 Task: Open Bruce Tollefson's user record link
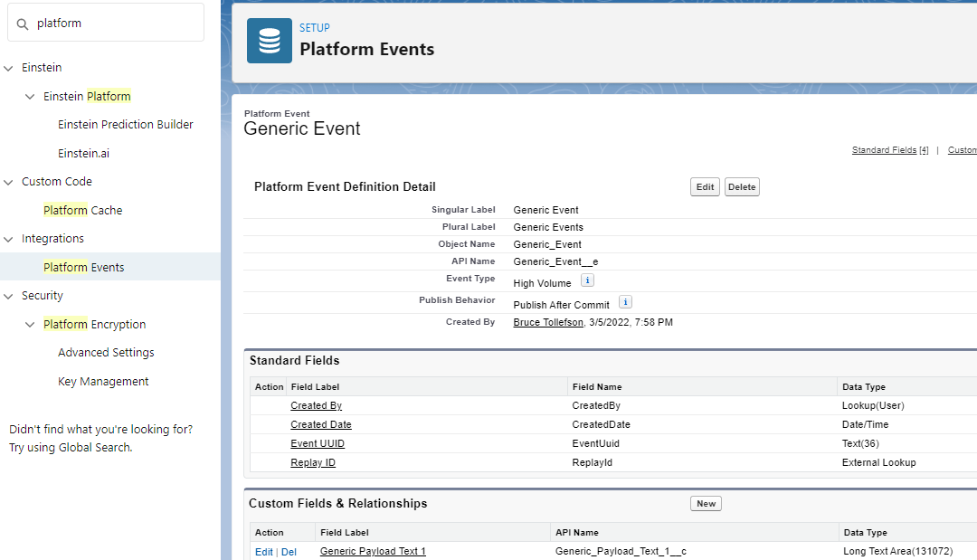[x=548, y=321]
